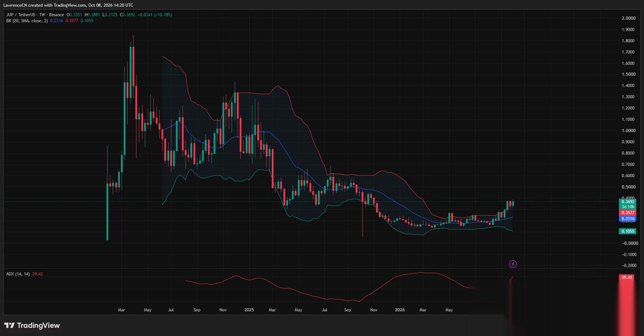Click the red 0.3577 upper band axis tag
The width and height of the screenshot is (644, 336).
click(628, 213)
